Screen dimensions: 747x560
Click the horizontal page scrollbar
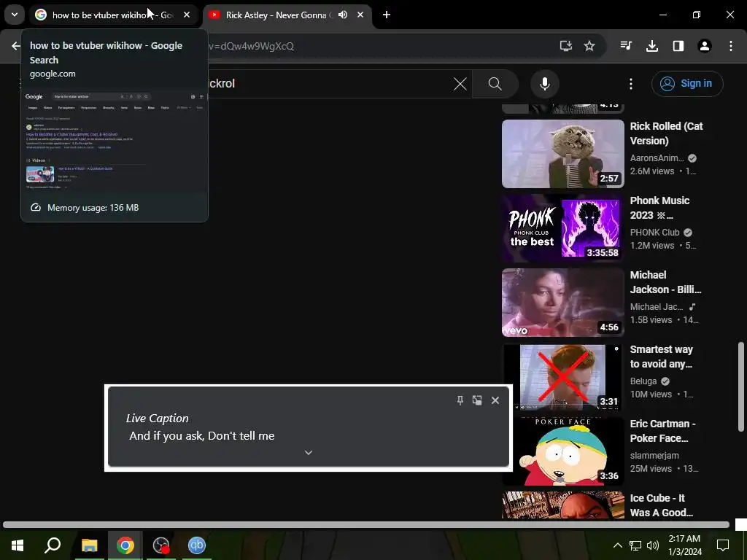coord(366,525)
